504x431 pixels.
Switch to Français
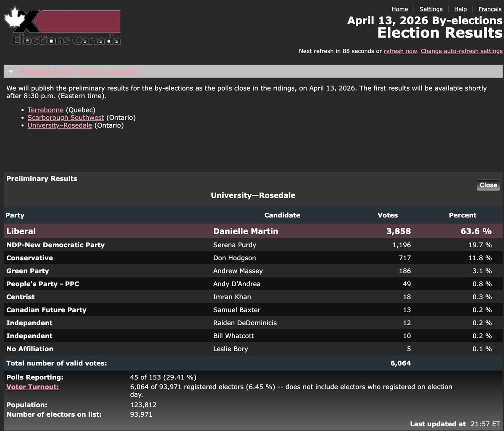[490, 9]
